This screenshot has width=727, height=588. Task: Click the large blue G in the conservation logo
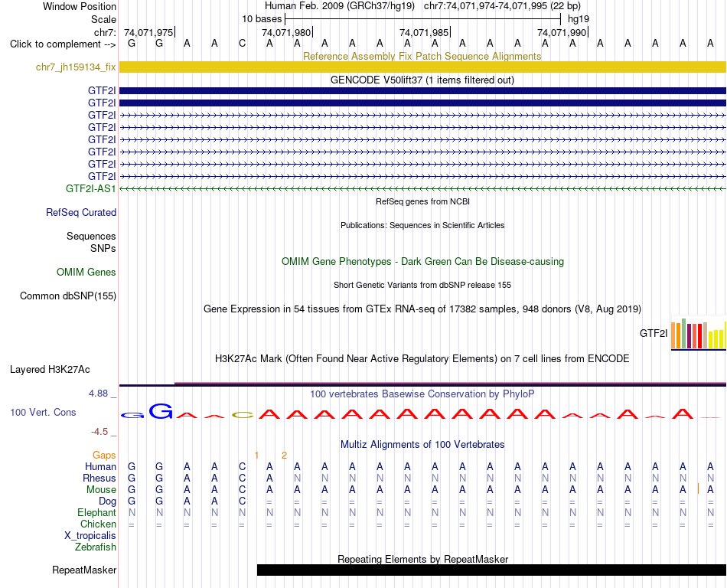pos(161,411)
